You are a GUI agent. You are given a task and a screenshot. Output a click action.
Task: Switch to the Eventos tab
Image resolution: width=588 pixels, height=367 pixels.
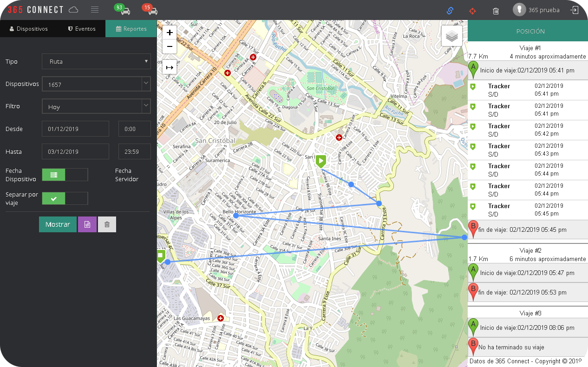click(x=81, y=28)
